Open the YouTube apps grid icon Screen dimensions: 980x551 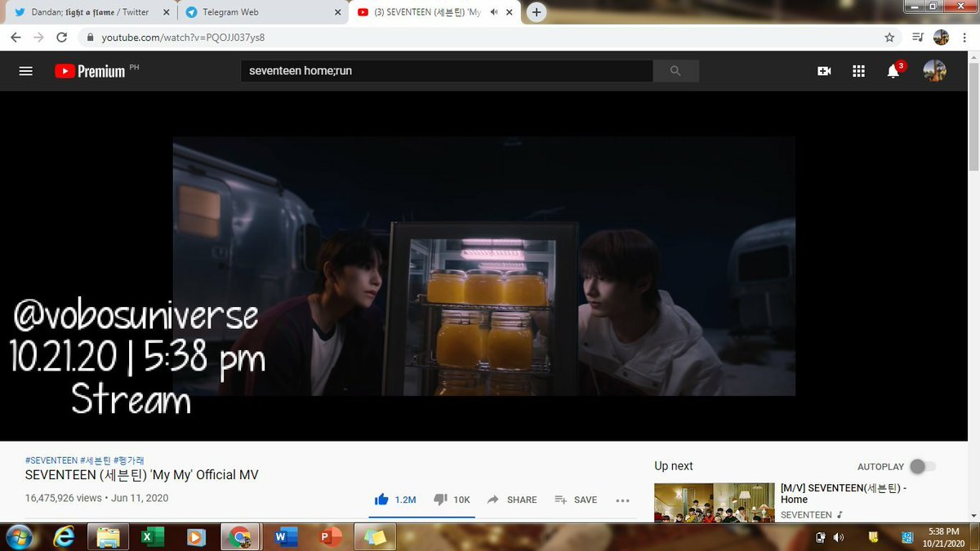[858, 71]
